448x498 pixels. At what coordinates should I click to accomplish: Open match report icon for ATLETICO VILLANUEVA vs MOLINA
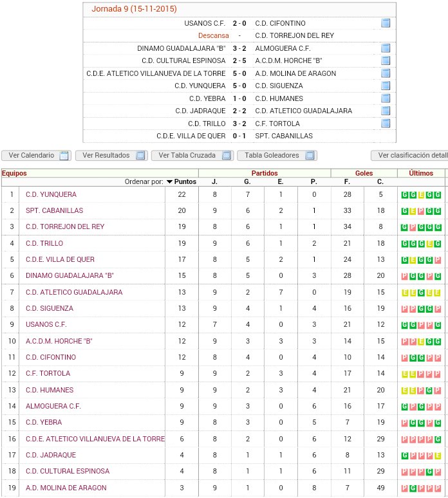386,73
